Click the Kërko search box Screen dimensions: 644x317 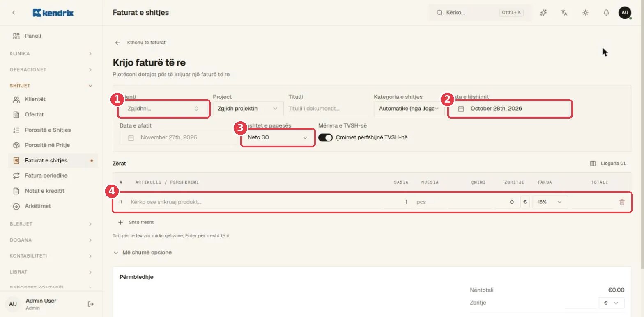tap(480, 13)
